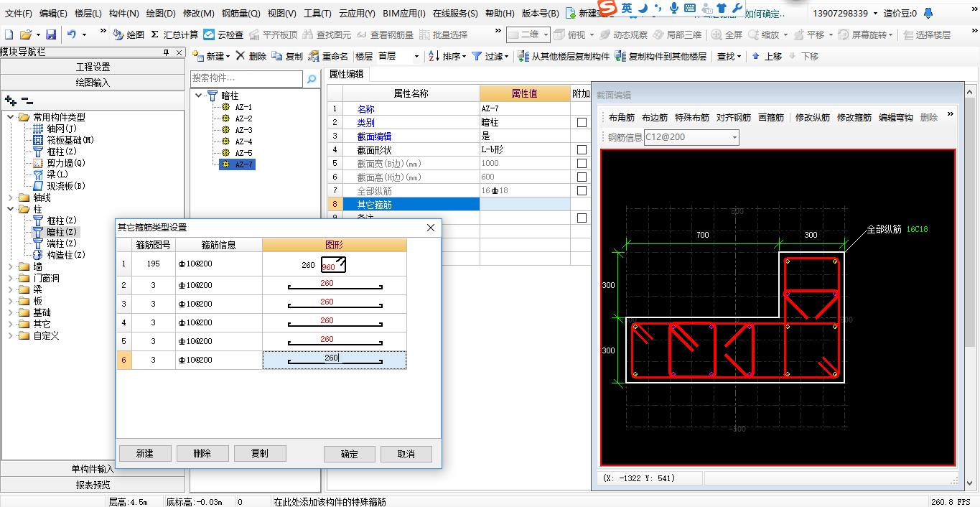980x507 pixels.
Task: Close the 其它箍筋类型设置 dialog
Action: [x=431, y=228]
